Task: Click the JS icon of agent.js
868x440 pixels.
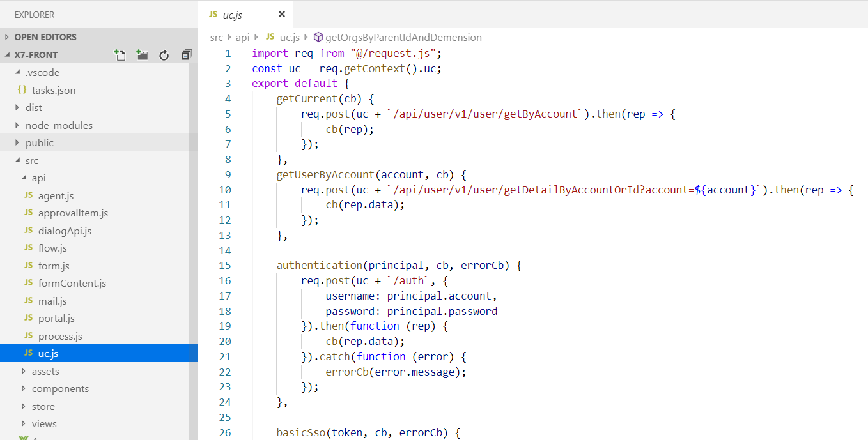Action: pyautogui.click(x=28, y=195)
